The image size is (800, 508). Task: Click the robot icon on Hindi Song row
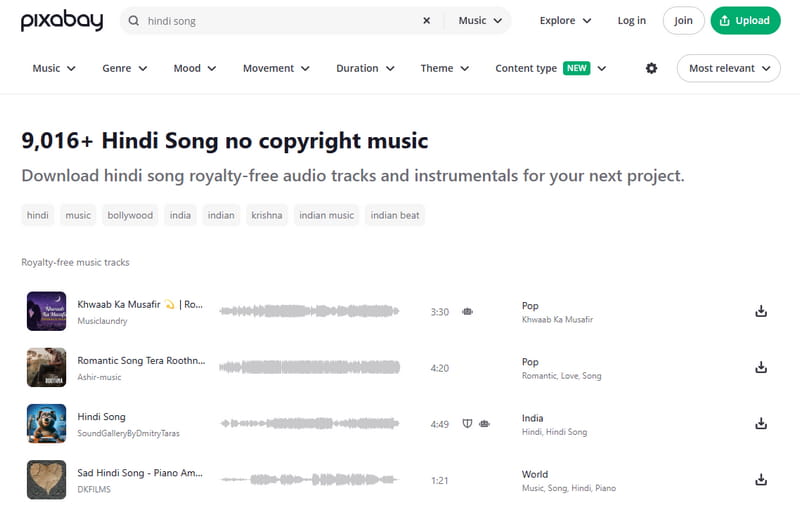484,423
